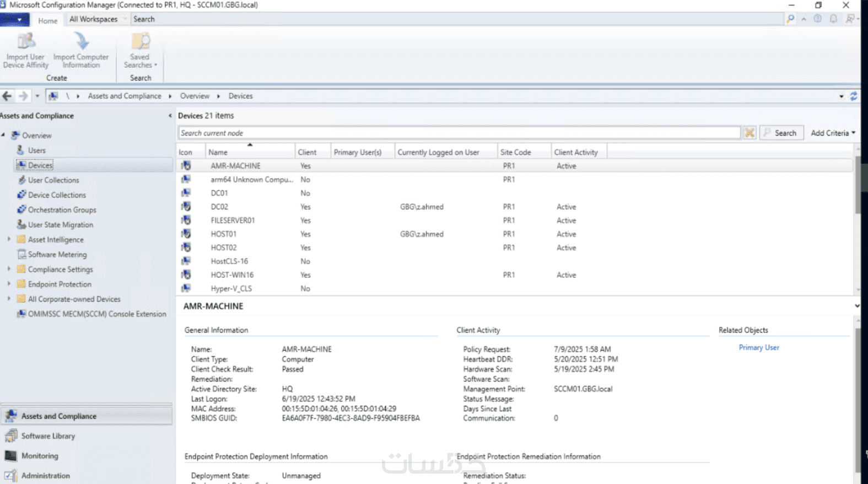Screen dimensions: 868x484
Task: Open the application file menu dropdown
Action: pyautogui.click(x=15, y=20)
